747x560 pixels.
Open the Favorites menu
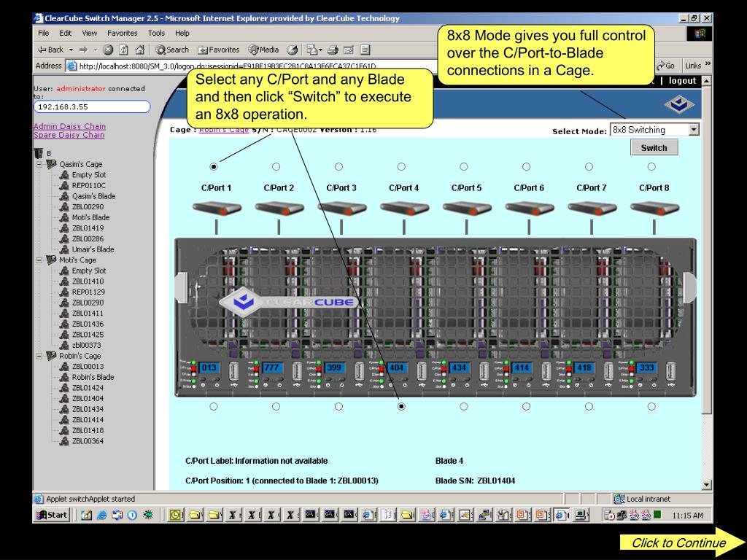pos(123,33)
